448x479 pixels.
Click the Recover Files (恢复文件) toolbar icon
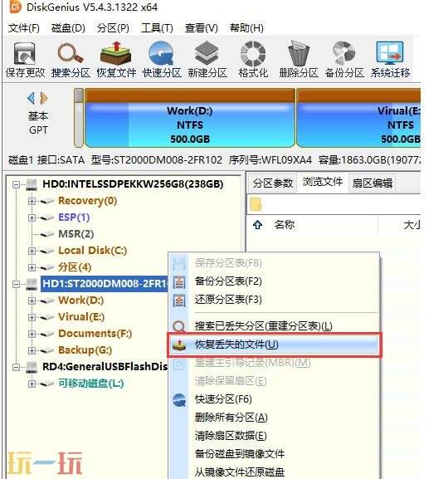tap(116, 53)
